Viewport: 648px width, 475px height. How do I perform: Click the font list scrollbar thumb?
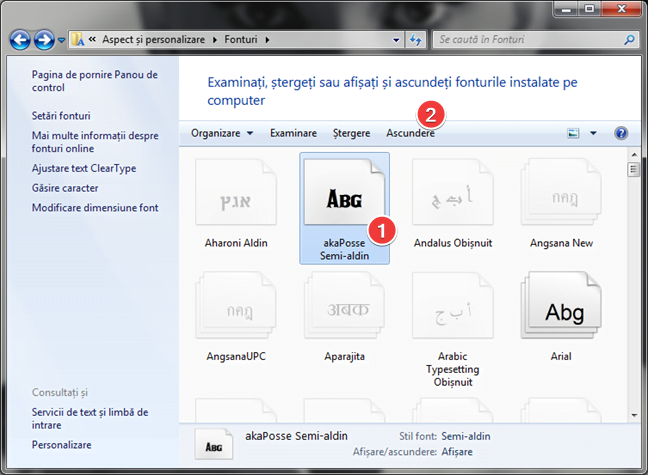point(634,169)
